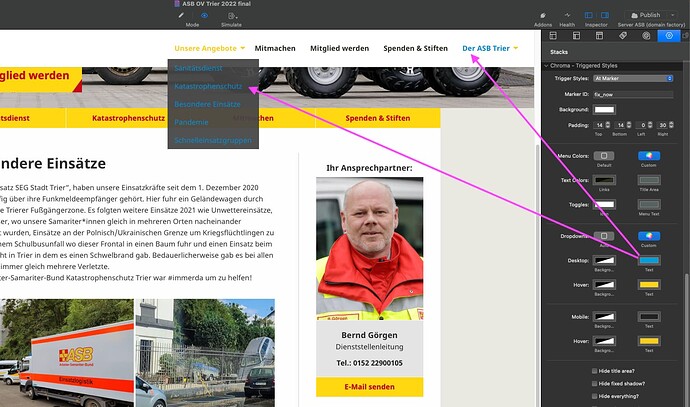Choose Schnelleinsatzgruppen from the dropdown

point(213,140)
